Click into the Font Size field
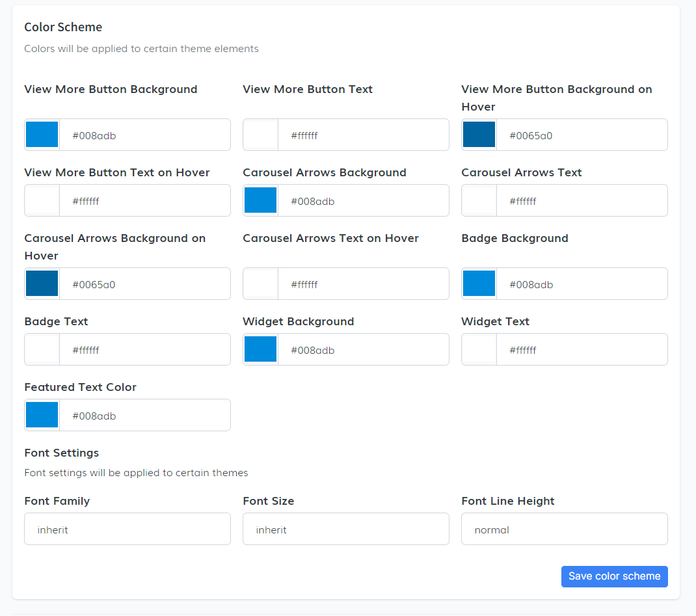This screenshot has height=616, width=696. (346, 529)
